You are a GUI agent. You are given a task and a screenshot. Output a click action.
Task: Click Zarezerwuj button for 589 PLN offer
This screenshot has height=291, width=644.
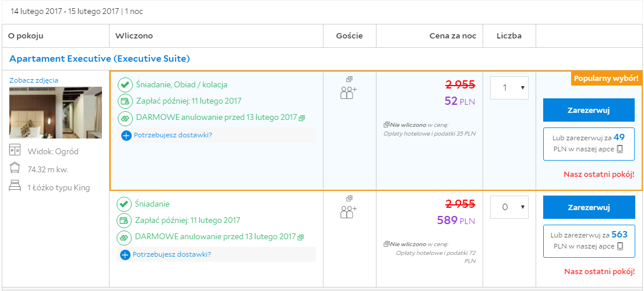coord(589,207)
